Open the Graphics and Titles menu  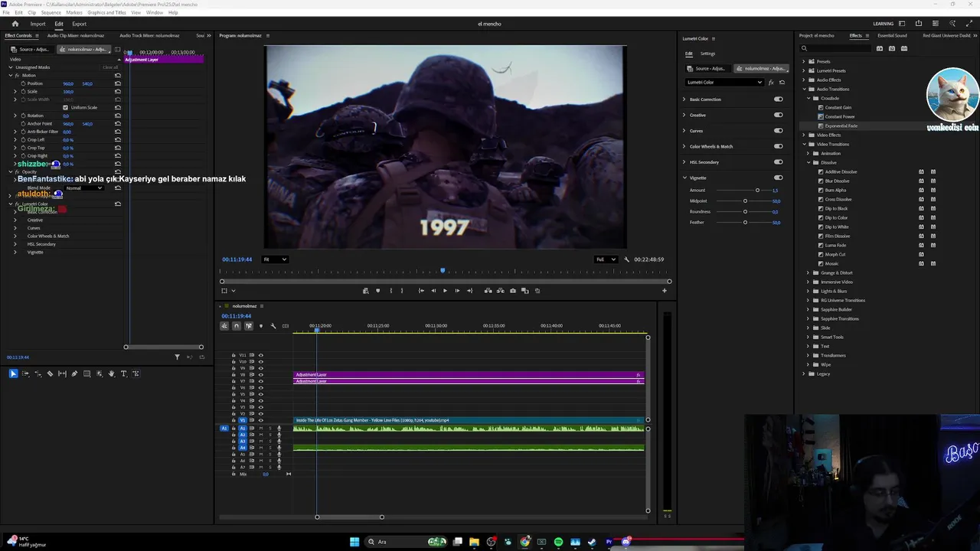point(106,12)
